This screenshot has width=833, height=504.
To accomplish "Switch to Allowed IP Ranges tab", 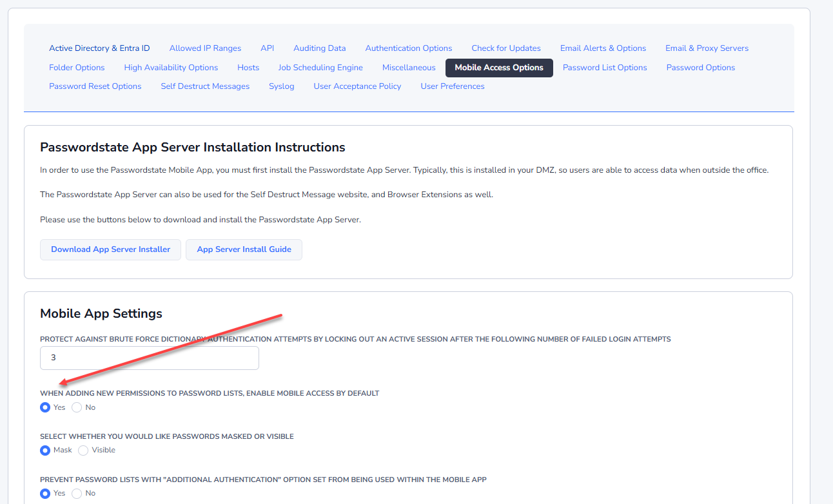I will tap(205, 48).
